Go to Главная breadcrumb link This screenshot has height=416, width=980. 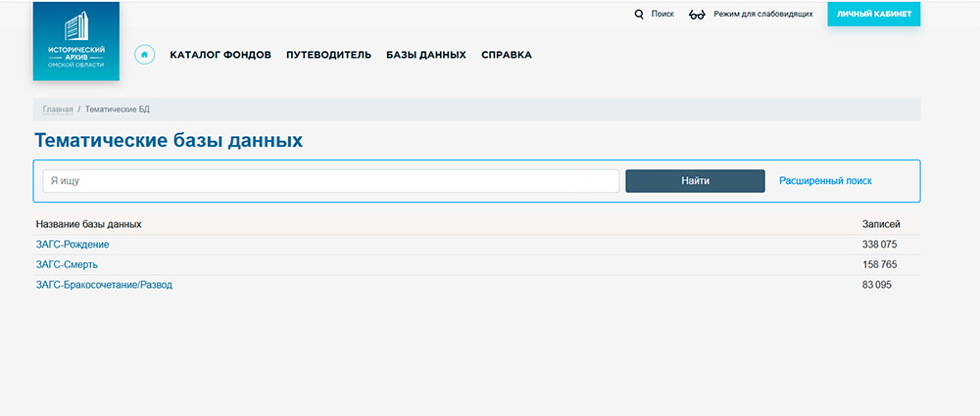[x=58, y=110]
